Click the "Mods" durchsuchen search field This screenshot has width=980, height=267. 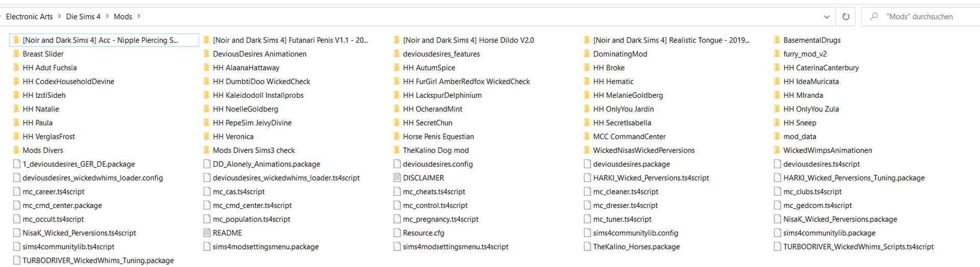click(920, 17)
